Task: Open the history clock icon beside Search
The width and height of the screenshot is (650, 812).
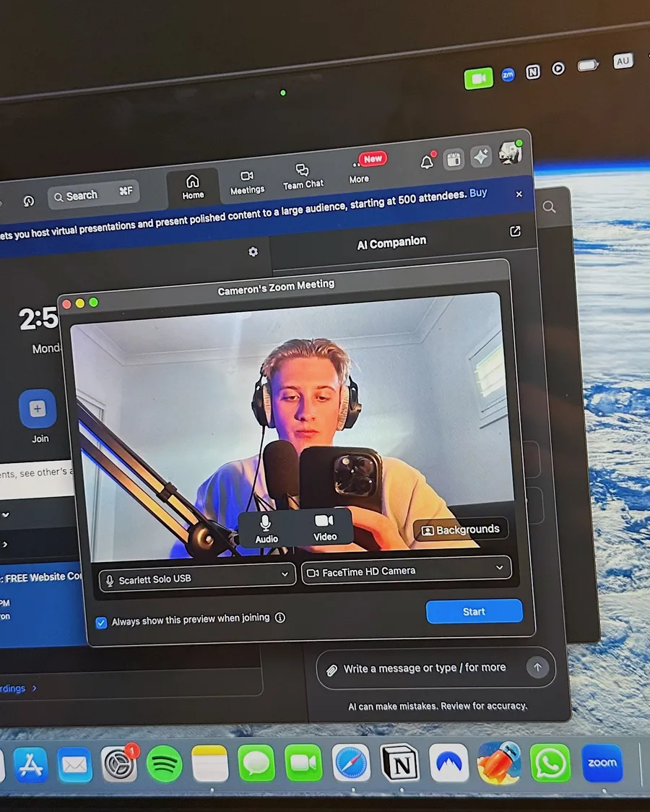Action: point(29,201)
